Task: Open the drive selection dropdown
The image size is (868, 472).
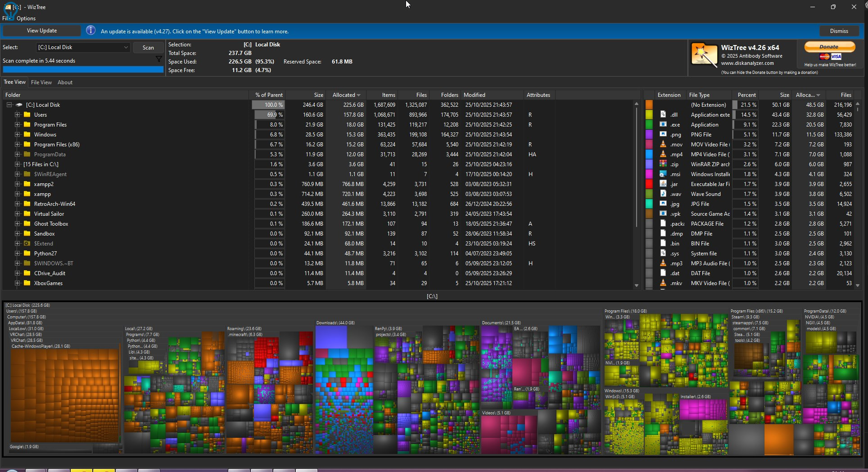Action: [x=126, y=47]
